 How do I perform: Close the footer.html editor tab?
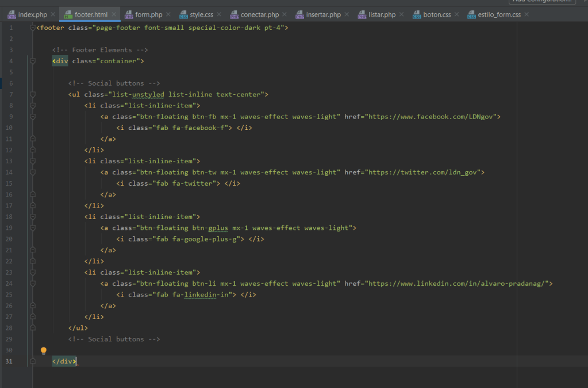pyautogui.click(x=114, y=14)
